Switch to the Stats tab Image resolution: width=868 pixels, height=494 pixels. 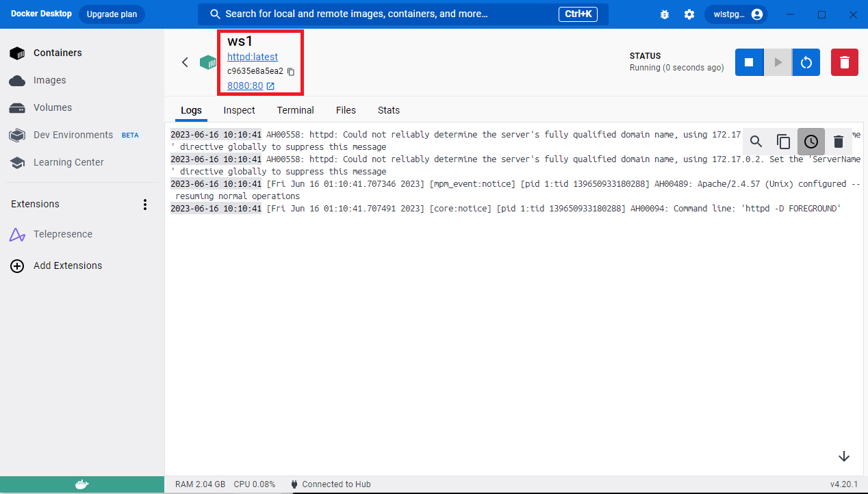point(389,110)
